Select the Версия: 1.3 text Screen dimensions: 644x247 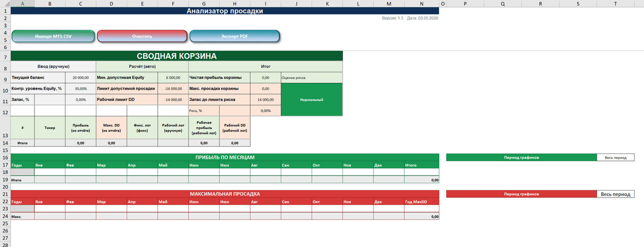point(393,18)
